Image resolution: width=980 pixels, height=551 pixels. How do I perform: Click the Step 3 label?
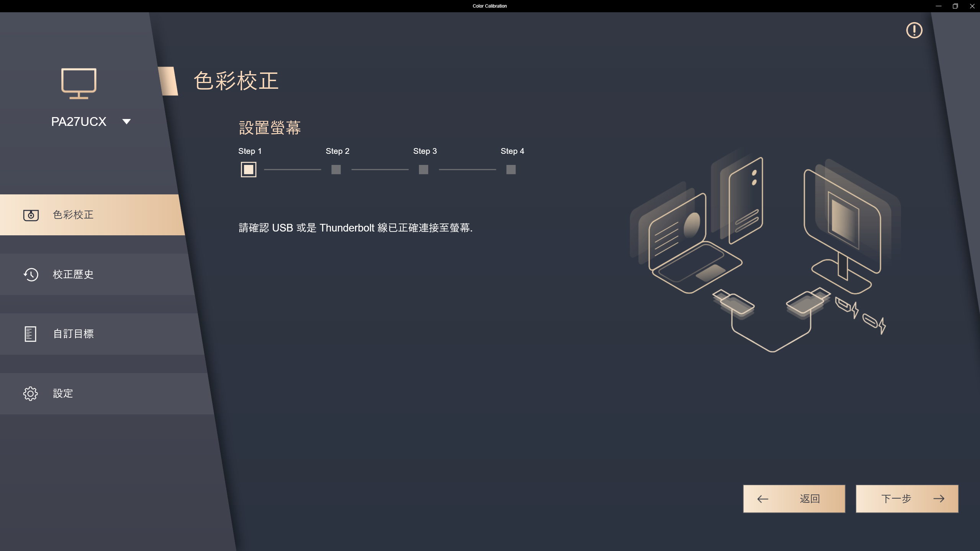point(425,151)
